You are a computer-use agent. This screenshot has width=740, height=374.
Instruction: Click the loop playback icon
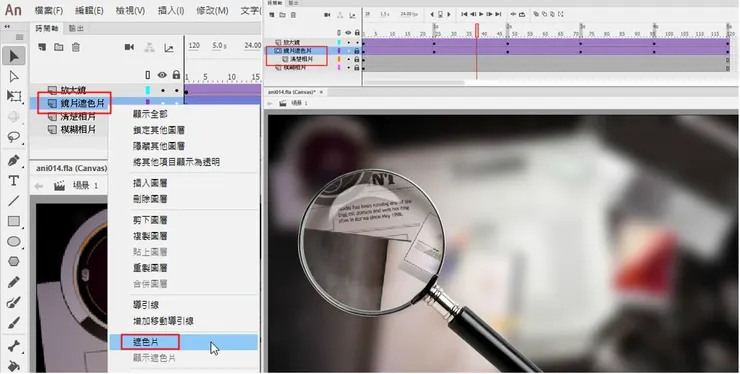(522, 14)
